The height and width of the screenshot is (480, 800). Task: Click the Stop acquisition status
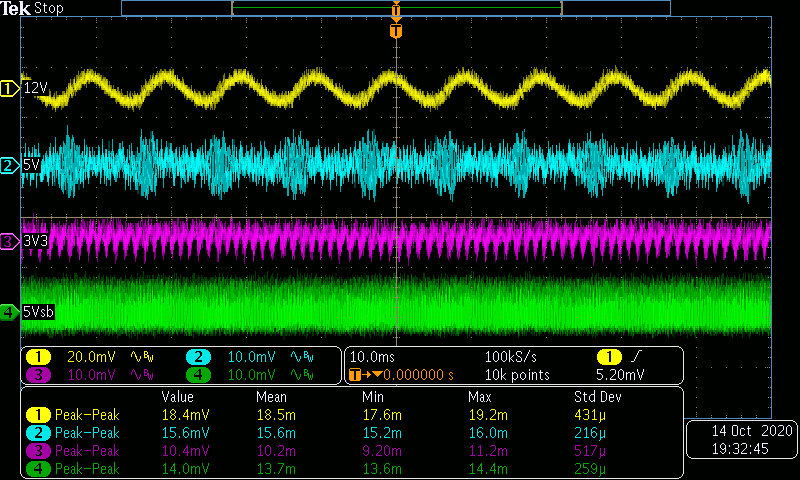click(48, 8)
